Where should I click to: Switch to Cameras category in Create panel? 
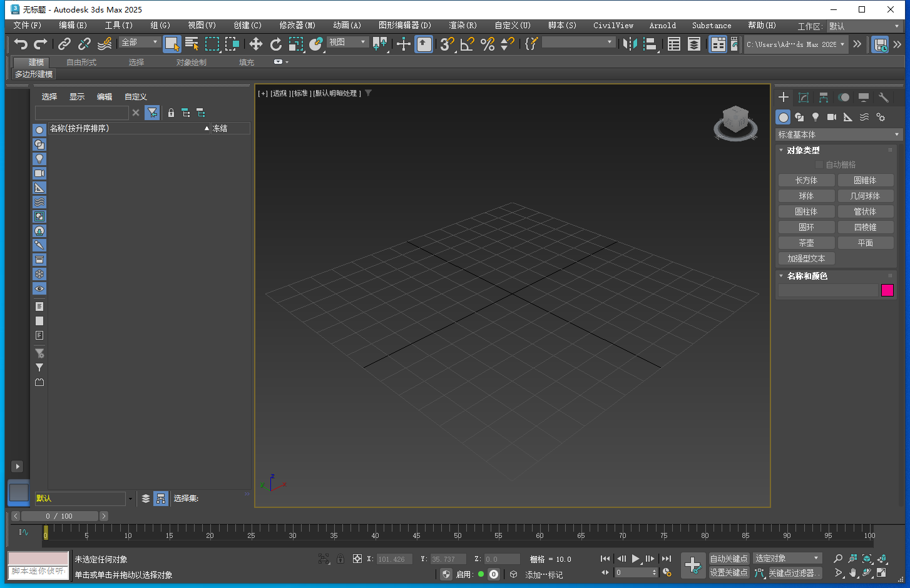(832, 117)
